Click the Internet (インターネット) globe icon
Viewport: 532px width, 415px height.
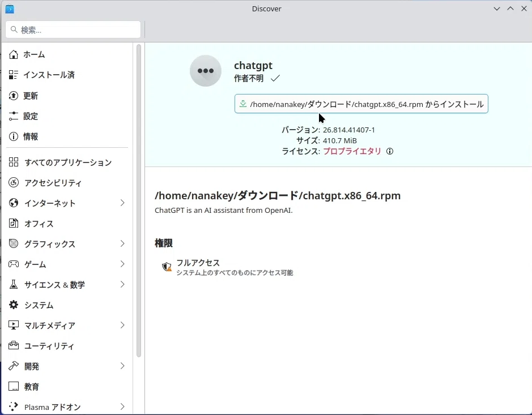tap(14, 203)
